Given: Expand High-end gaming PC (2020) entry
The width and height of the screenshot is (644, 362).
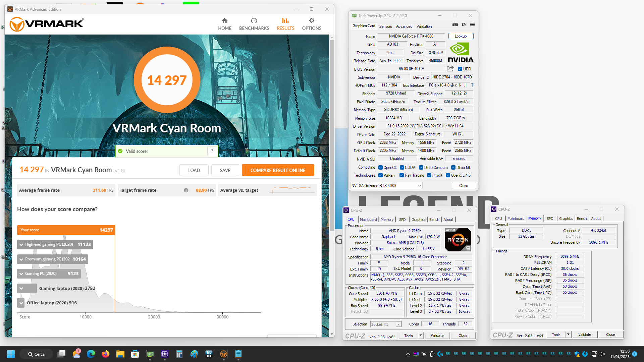Looking at the screenshot, I should 21,245.
